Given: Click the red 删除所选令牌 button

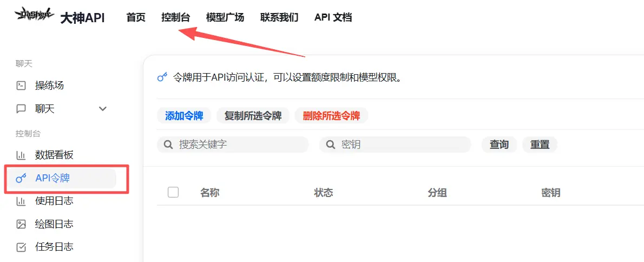Looking at the screenshot, I should [x=331, y=116].
